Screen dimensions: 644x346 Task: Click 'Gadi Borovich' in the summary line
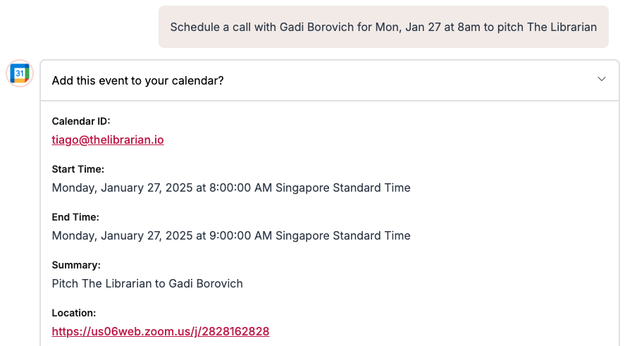[209, 284]
